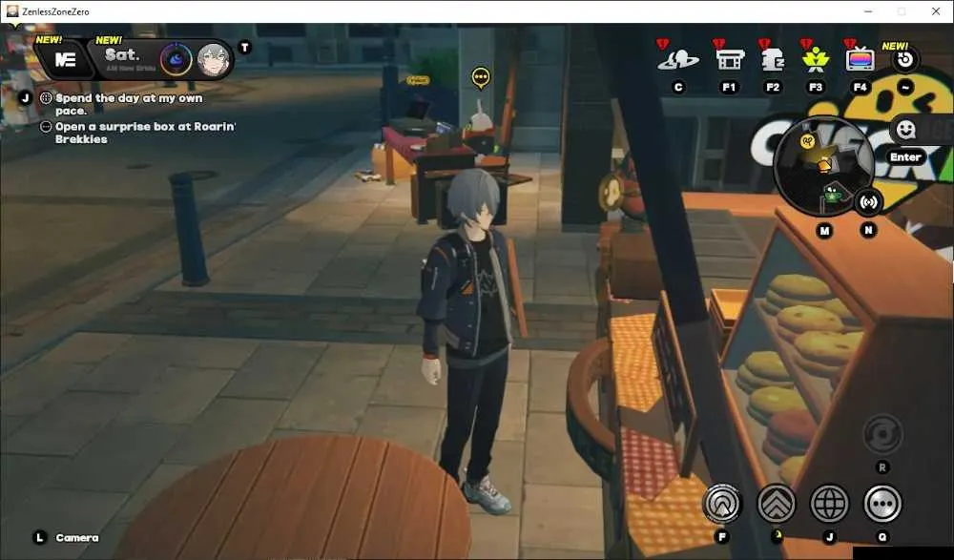
Task: Select quest "Open a surprise box at Roarin' Brekkies"
Action: [x=145, y=133]
